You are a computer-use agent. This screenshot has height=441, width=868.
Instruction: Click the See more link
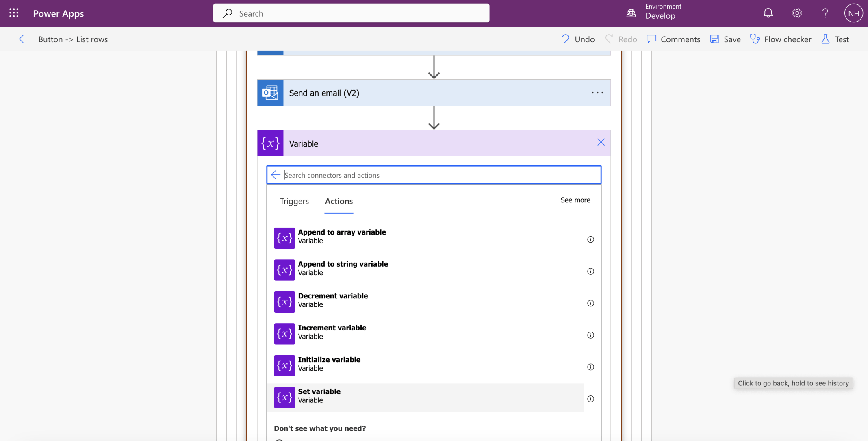pos(575,200)
